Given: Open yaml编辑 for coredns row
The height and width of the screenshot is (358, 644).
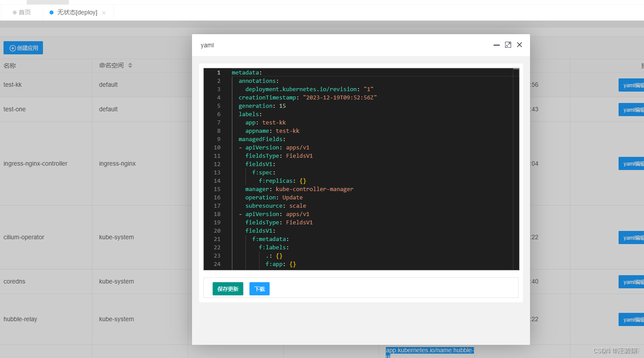Looking at the screenshot, I should pyautogui.click(x=631, y=282).
